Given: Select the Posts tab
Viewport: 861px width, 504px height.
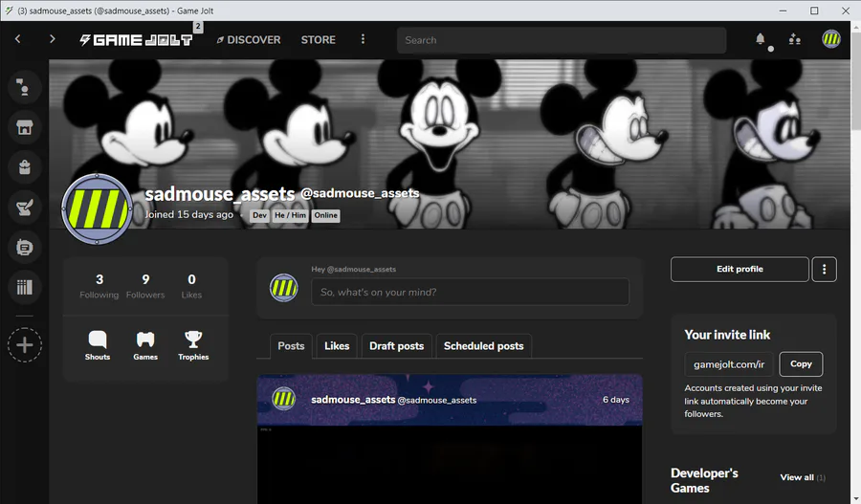Looking at the screenshot, I should pyautogui.click(x=291, y=346).
